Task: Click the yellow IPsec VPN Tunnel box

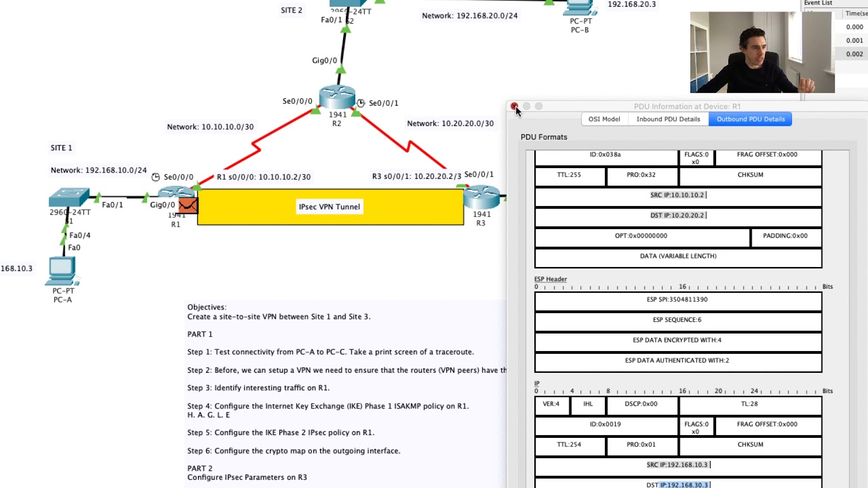Action: coord(330,207)
